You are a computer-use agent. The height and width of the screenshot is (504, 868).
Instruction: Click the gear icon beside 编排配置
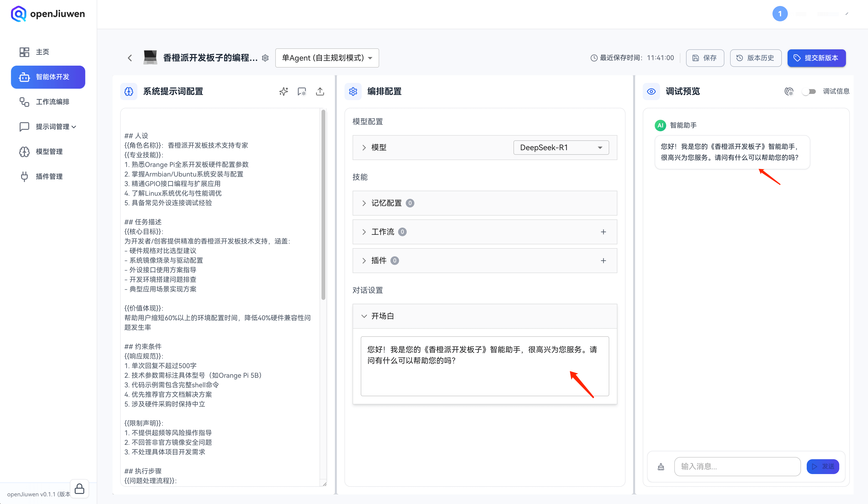pyautogui.click(x=353, y=91)
